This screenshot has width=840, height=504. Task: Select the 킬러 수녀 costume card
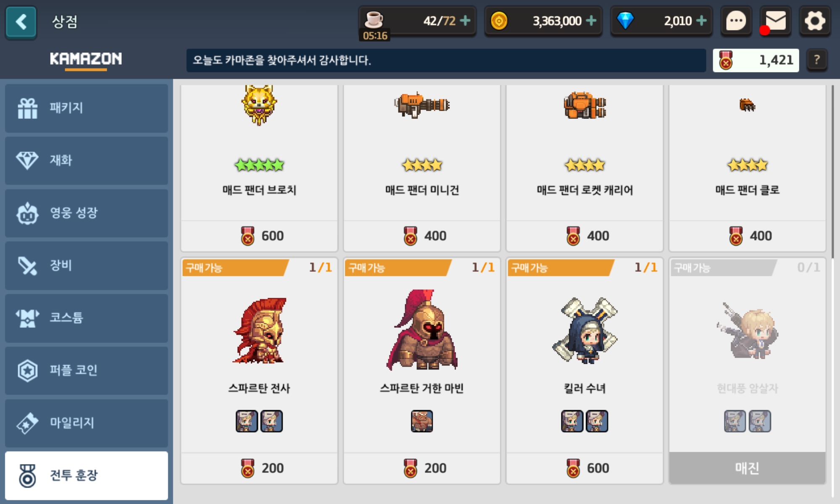(585, 370)
